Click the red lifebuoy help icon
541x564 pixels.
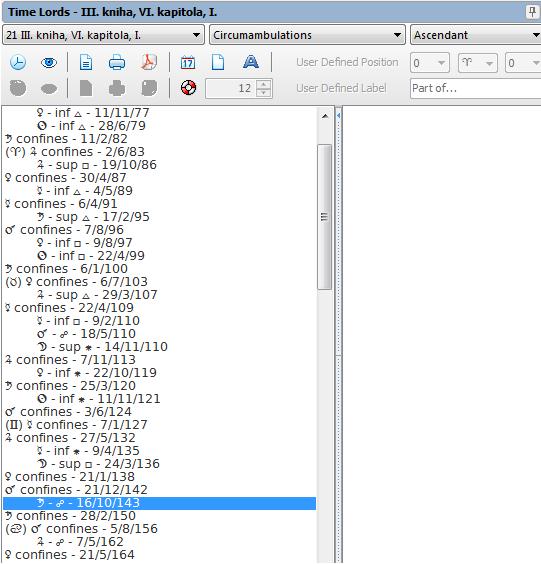pyautogui.click(x=188, y=88)
